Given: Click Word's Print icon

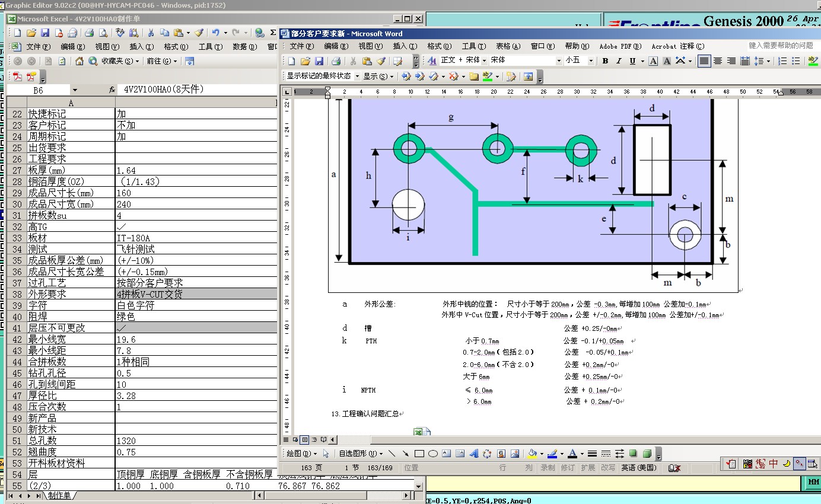Looking at the screenshot, I should tap(336, 60).
